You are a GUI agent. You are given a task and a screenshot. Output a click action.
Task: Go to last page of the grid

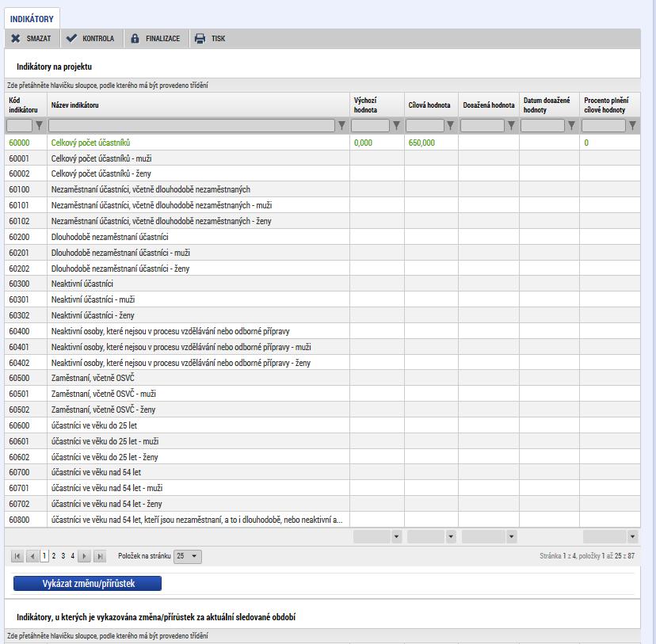[x=100, y=556]
